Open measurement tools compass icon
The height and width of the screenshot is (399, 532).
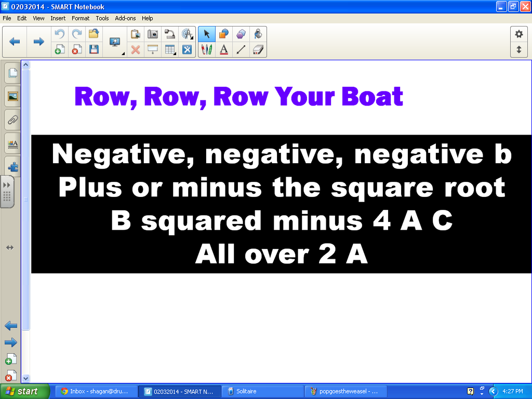pos(187,34)
